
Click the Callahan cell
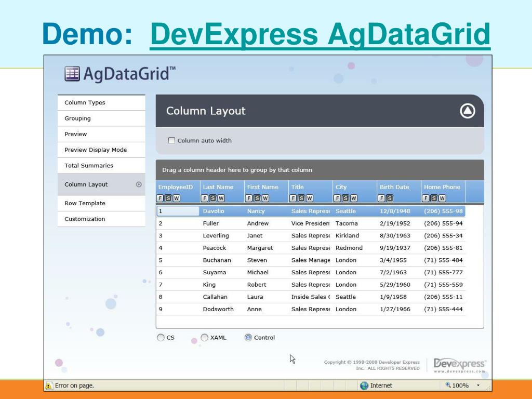coord(215,297)
